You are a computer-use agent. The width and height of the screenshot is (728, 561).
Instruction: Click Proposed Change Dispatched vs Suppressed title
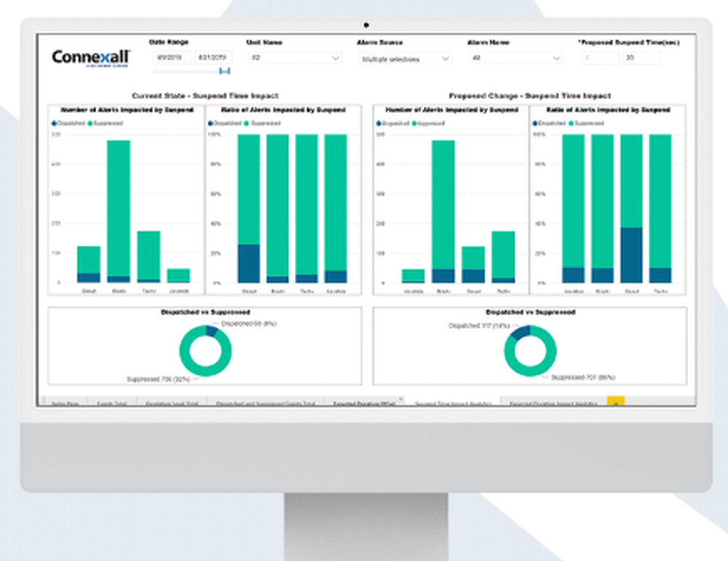pyautogui.click(x=530, y=312)
